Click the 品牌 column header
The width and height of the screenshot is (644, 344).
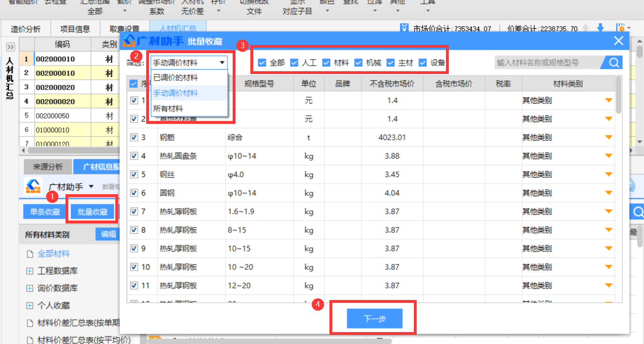click(x=343, y=84)
